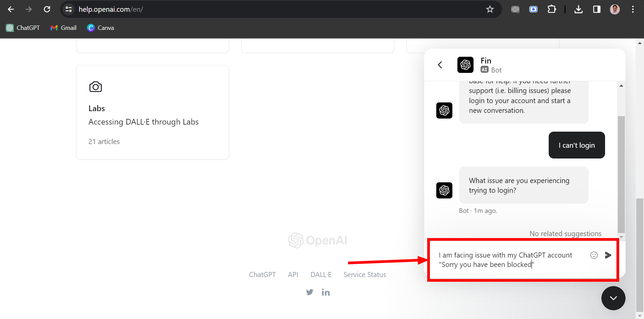Viewport: 644px width, 319px height.
Task: Open the API footer link
Action: coord(293,275)
